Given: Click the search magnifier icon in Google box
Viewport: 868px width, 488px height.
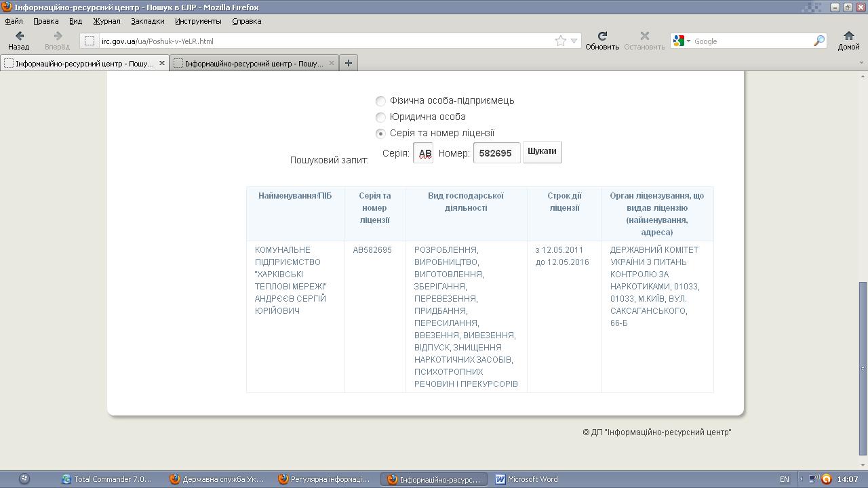Looking at the screenshot, I should pos(818,41).
